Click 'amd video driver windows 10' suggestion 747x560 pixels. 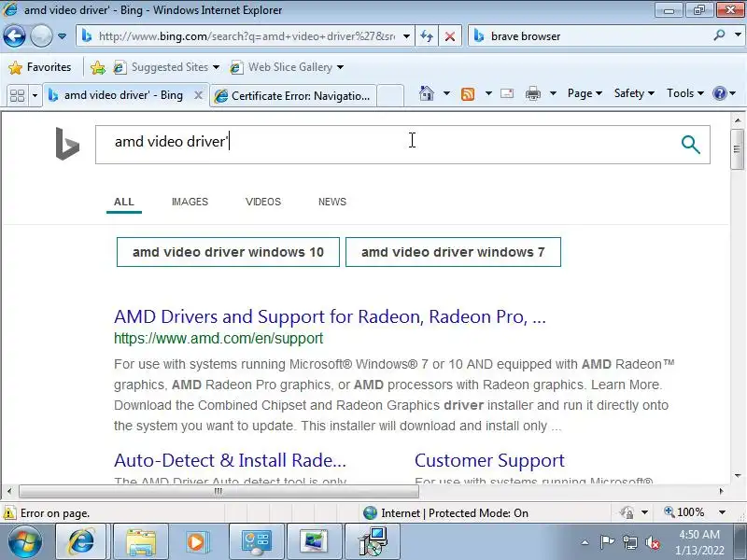[x=228, y=252]
